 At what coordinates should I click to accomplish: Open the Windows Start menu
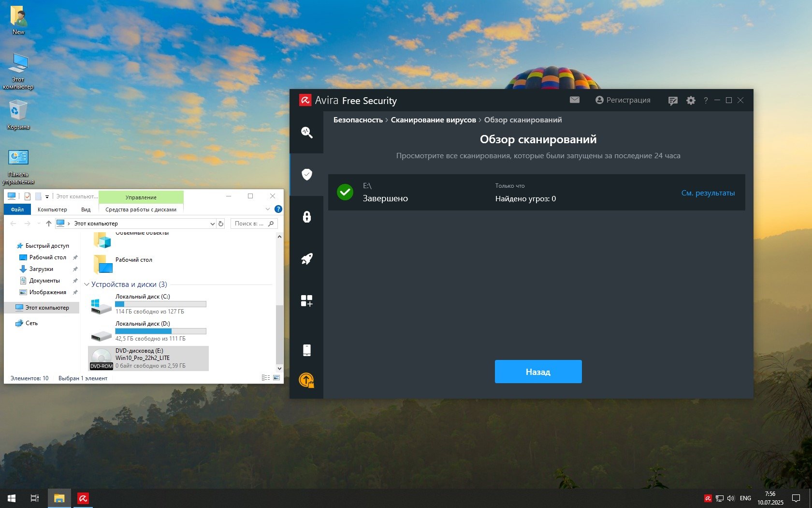click(12, 498)
